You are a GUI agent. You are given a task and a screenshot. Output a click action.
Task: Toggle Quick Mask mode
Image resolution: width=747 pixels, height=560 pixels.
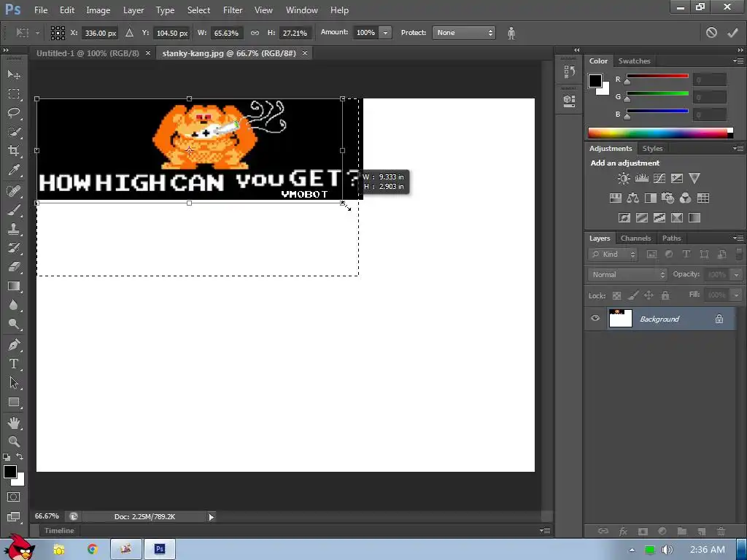13,497
